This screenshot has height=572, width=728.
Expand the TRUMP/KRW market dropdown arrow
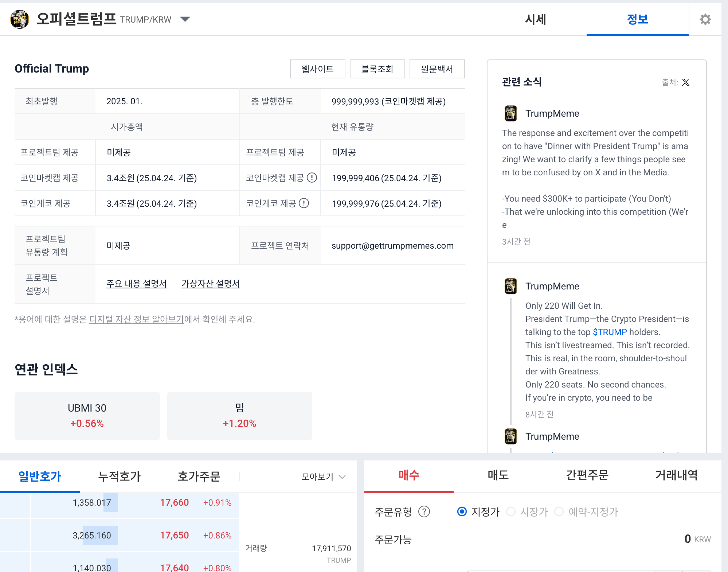coord(185,19)
